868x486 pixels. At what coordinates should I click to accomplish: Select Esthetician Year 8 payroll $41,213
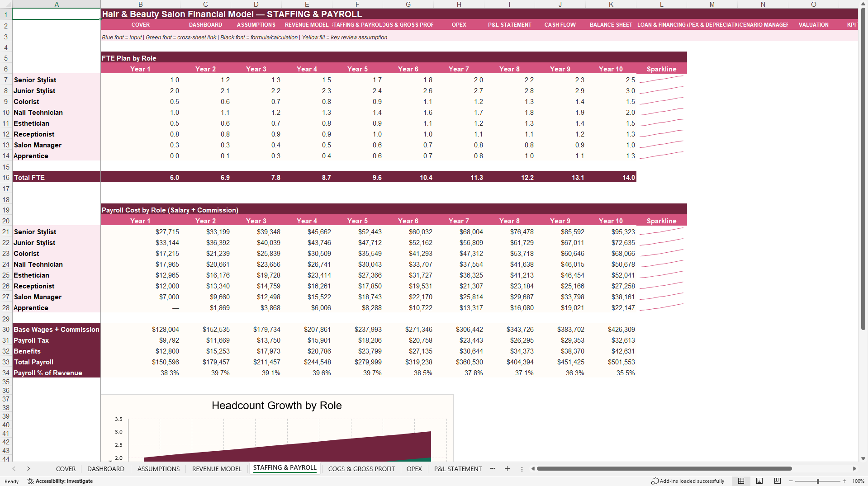tap(509, 275)
